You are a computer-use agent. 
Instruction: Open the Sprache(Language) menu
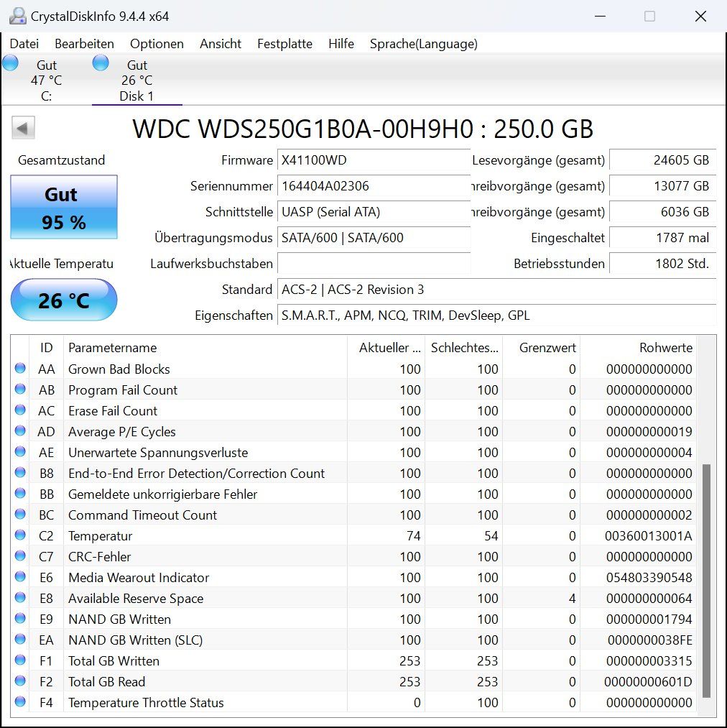pyautogui.click(x=423, y=44)
